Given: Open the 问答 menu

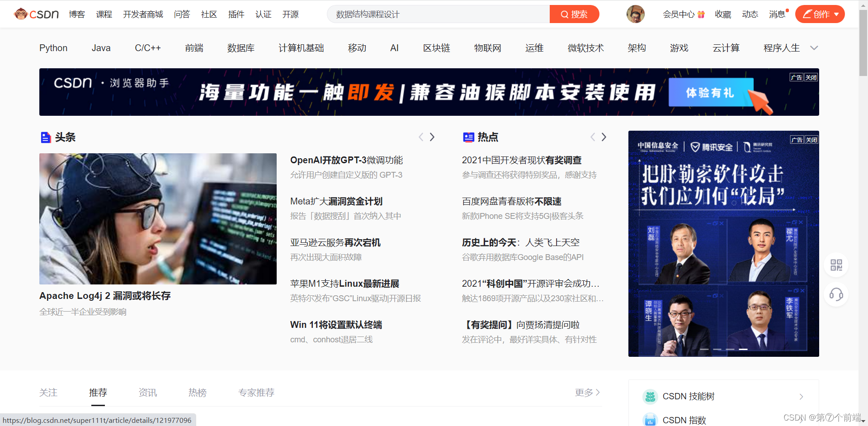Looking at the screenshot, I should tap(182, 14).
